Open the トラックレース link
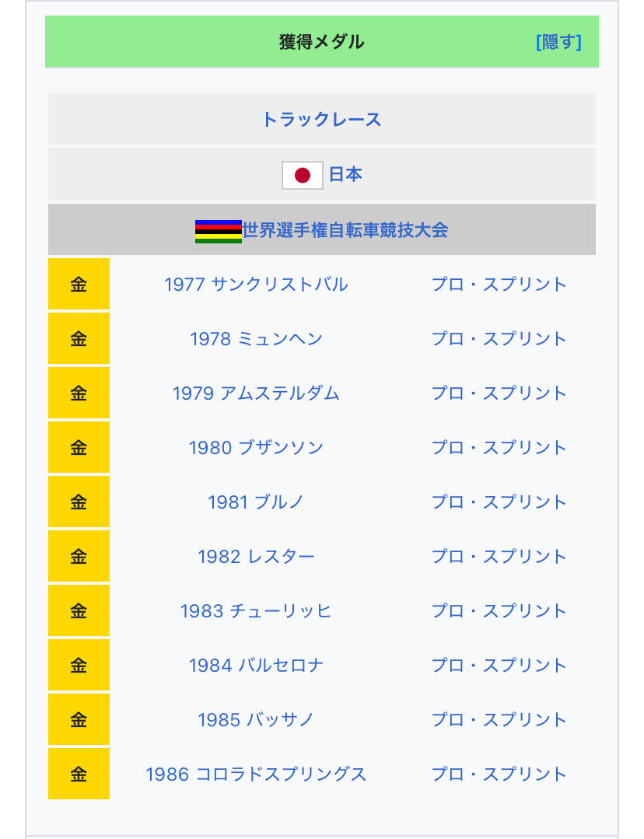The width and height of the screenshot is (644, 839). pos(322,119)
